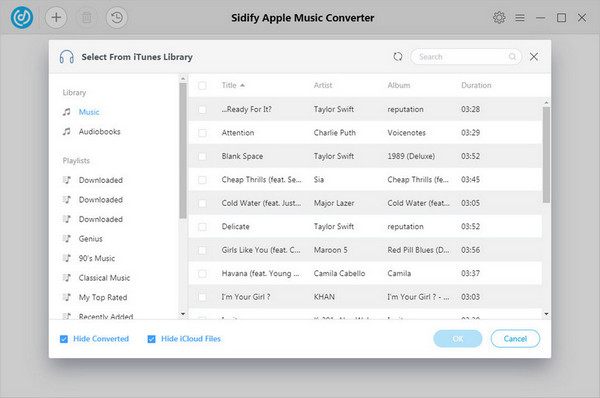
Task: Minimize the Sidify window
Action: coord(540,18)
